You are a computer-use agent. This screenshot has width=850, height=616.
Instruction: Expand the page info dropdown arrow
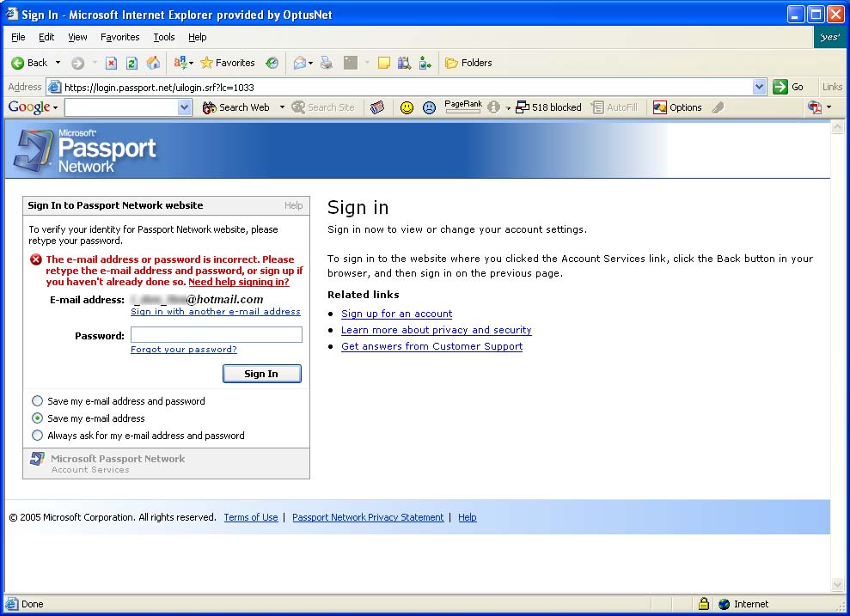508,107
